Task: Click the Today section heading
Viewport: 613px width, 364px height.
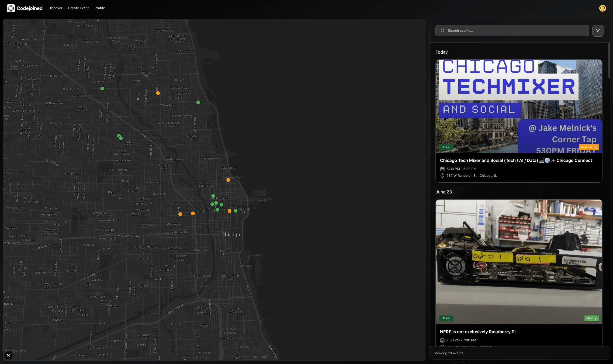Action: (x=441, y=52)
